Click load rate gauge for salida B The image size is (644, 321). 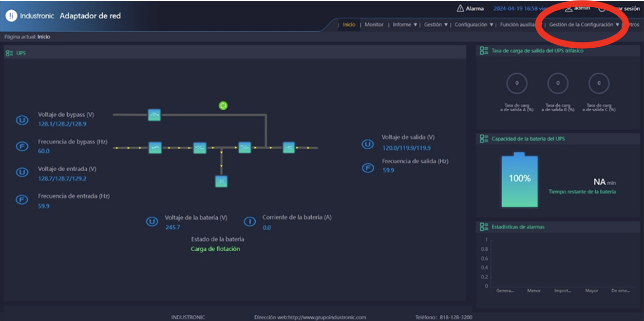[558, 83]
